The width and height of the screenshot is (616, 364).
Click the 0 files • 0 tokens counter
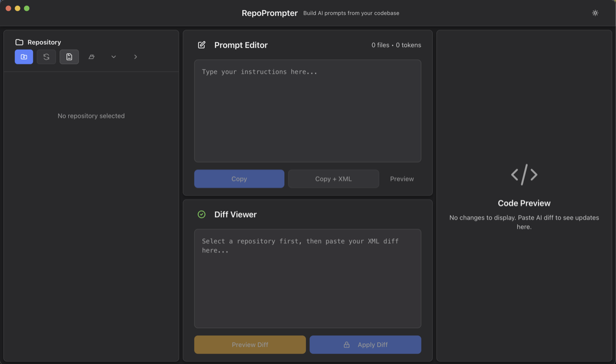396,45
